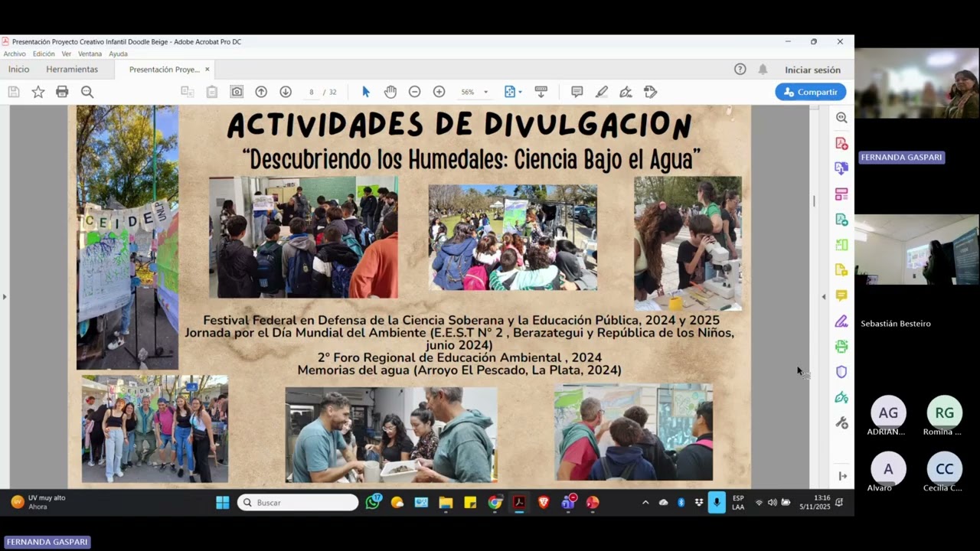The width and height of the screenshot is (980, 551).
Task: Open Chrome from the taskbar
Action: click(495, 503)
